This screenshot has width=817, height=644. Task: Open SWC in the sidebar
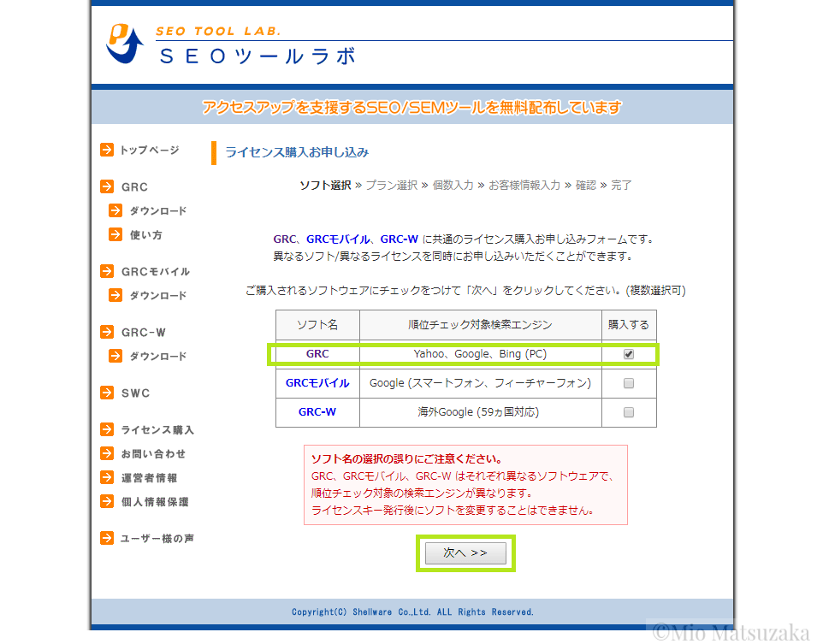(135, 393)
